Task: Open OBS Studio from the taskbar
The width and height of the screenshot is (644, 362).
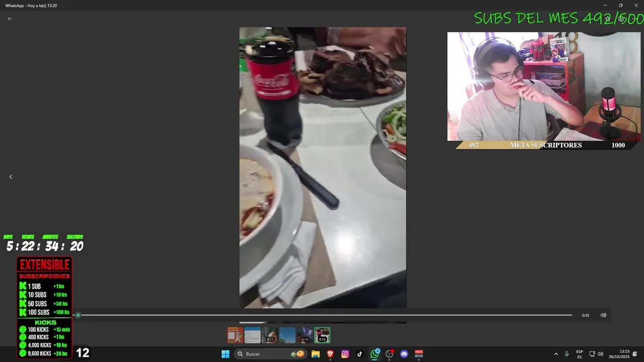Action: pos(389,354)
